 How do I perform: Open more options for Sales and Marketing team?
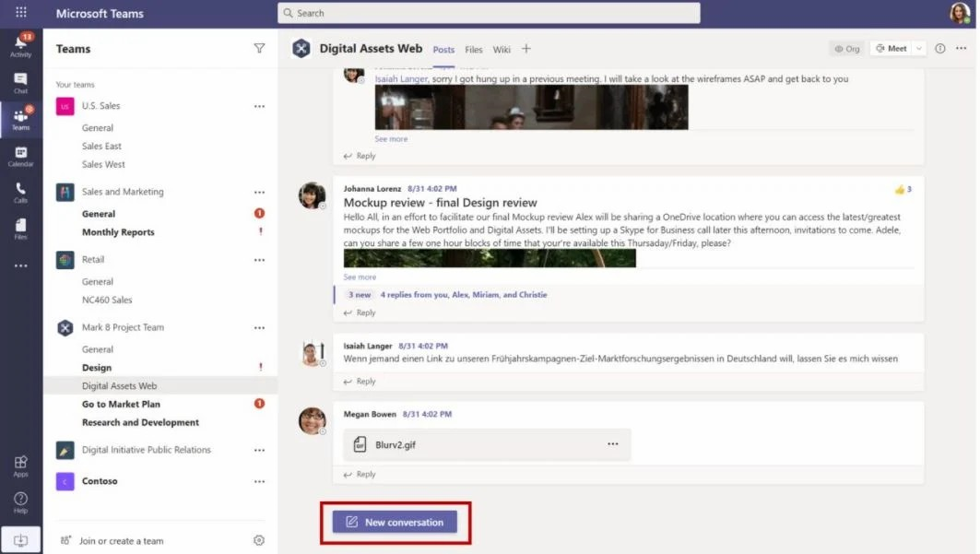coord(259,193)
